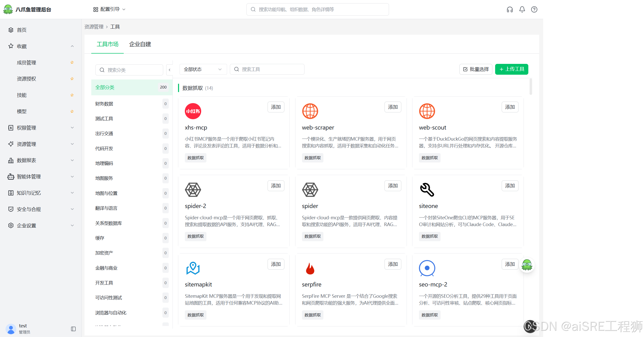The height and width of the screenshot is (337, 644).
Task: Click the 安全与合规 shield icon
Action: [11, 209]
